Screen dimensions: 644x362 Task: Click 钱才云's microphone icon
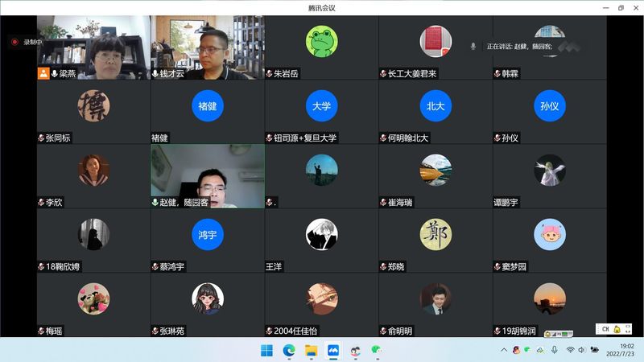point(155,73)
